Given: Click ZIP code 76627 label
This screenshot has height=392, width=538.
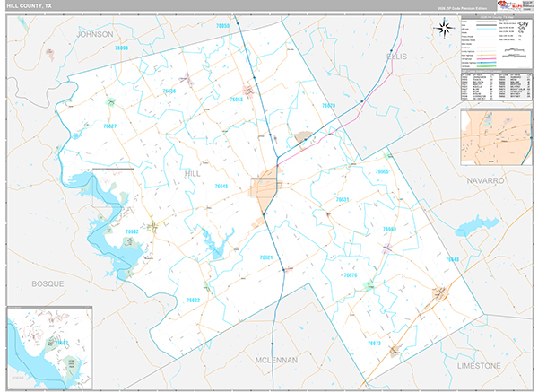Looking at the screenshot, I should click(x=109, y=126).
